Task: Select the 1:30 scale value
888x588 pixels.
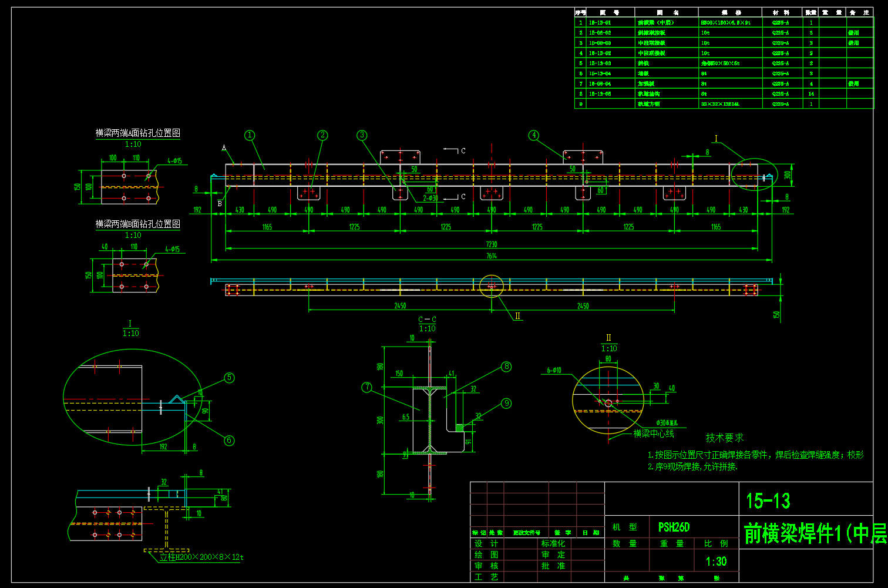Action: click(716, 562)
